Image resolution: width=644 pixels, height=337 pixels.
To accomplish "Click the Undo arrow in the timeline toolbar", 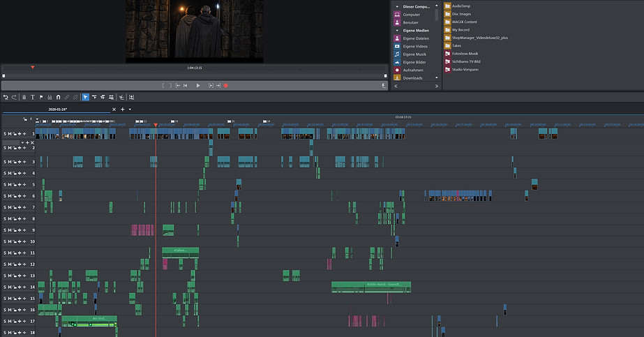I will pyautogui.click(x=6, y=97).
